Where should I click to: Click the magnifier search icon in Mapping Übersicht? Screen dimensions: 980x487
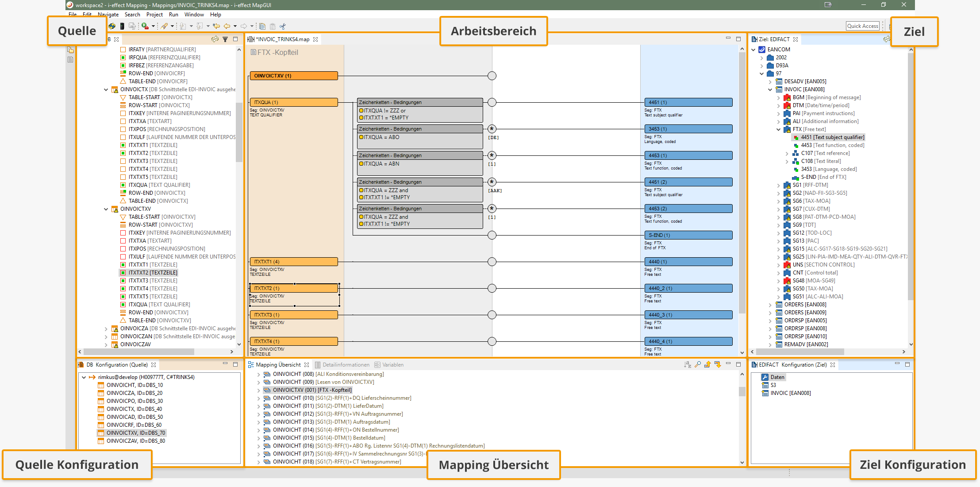coord(698,365)
